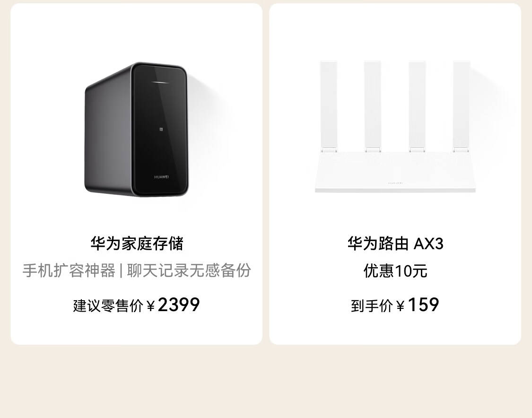Image resolution: width=532 pixels, height=418 pixels.
Task: Click the second router antenna from left
Action: pyautogui.click(x=373, y=106)
